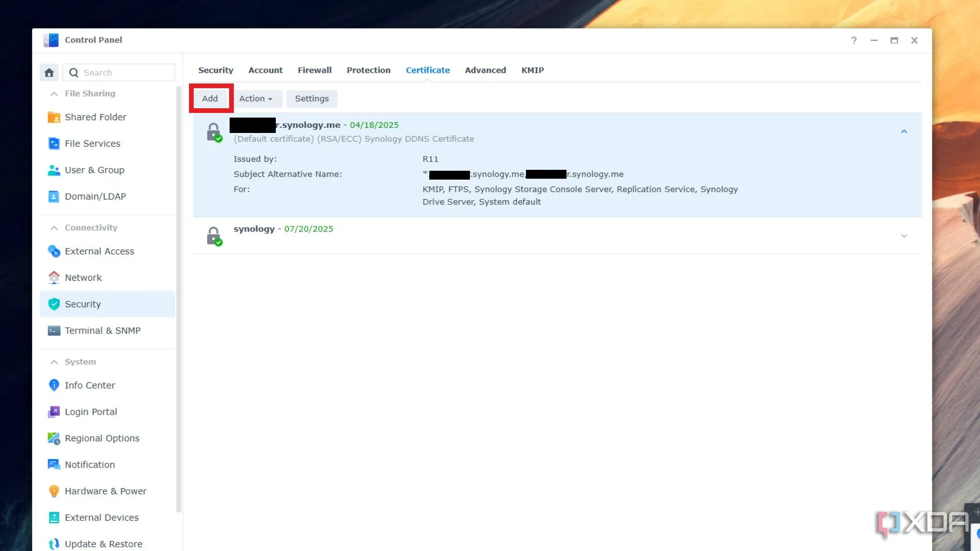Switch to the Account tab

coord(265,70)
